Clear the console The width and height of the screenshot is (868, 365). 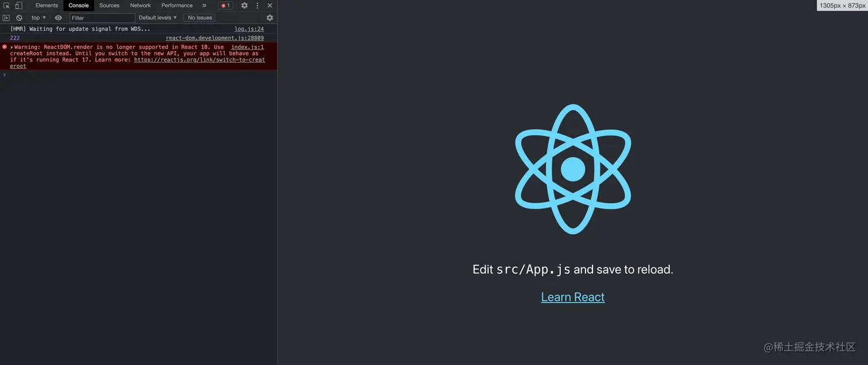[x=19, y=18]
